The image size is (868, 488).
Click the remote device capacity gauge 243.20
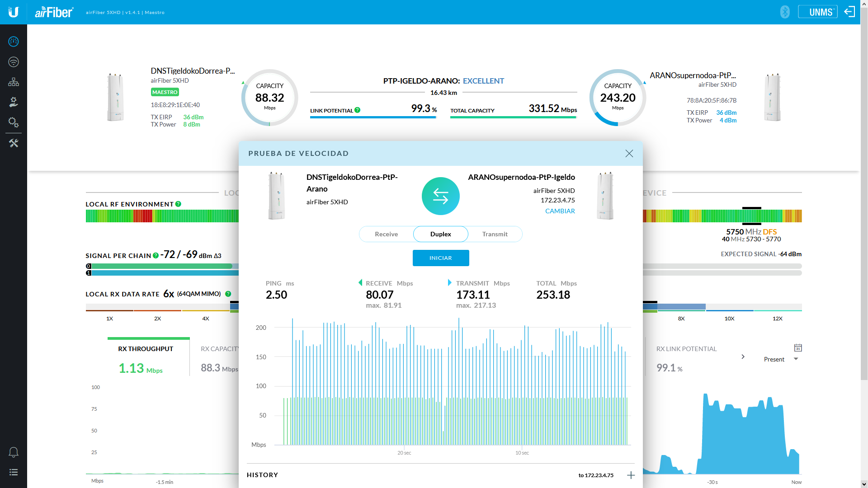tap(618, 98)
